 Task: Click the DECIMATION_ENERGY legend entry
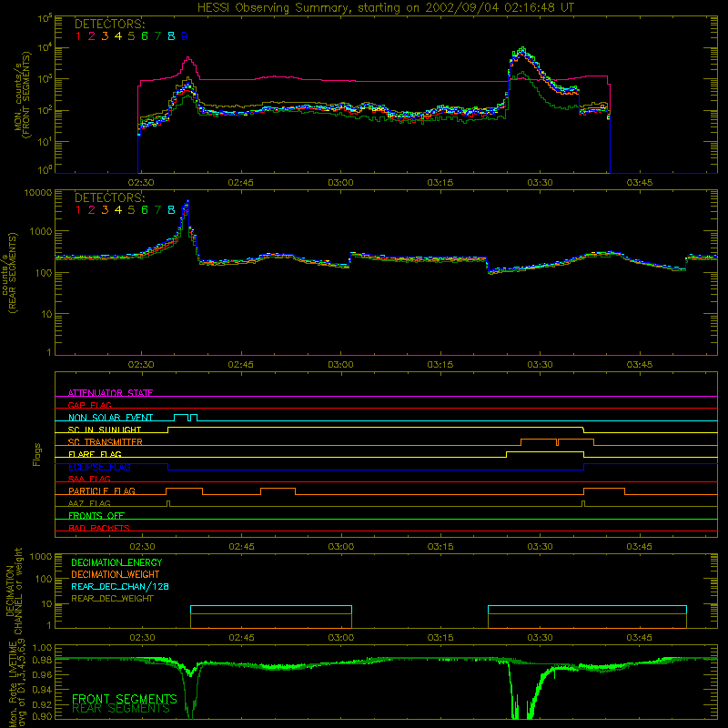pos(116,562)
